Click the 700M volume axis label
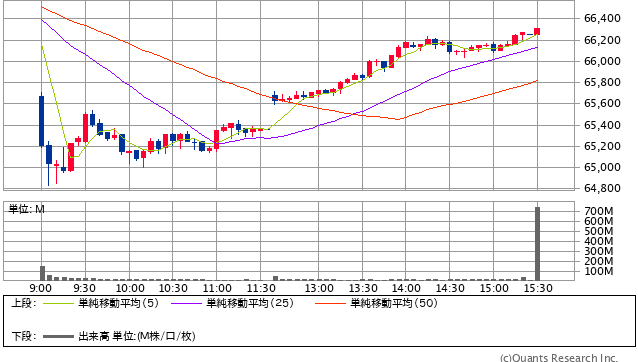Viewport: 638px width, 362px height. pyautogui.click(x=599, y=211)
